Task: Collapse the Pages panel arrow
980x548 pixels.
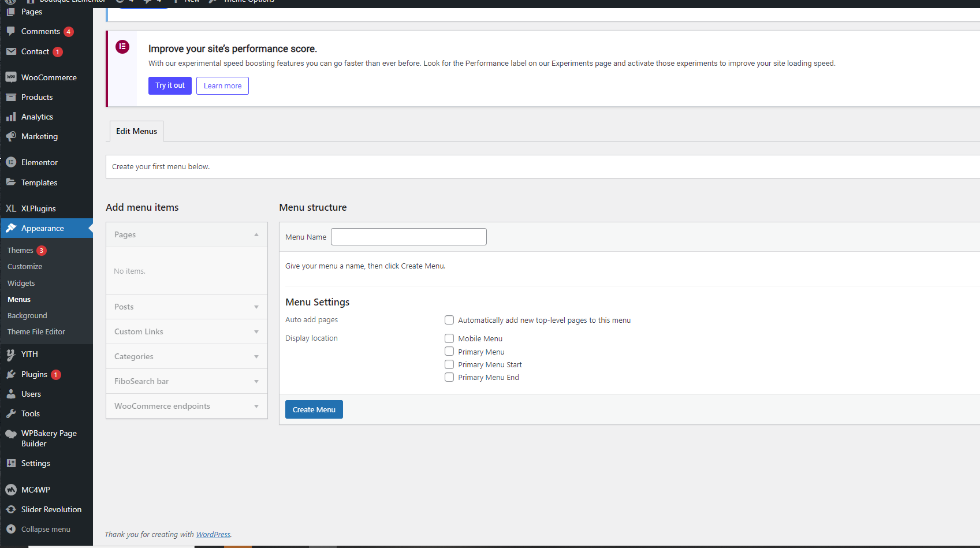Action: tap(256, 234)
